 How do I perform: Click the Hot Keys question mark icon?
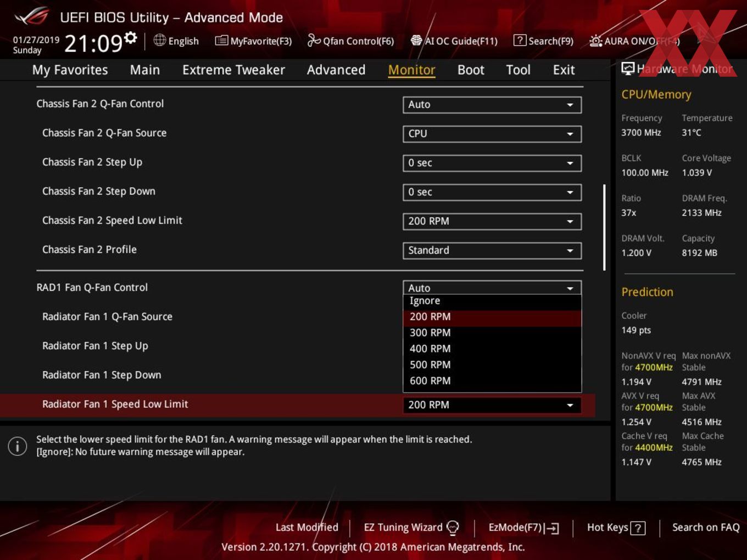click(x=638, y=528)
